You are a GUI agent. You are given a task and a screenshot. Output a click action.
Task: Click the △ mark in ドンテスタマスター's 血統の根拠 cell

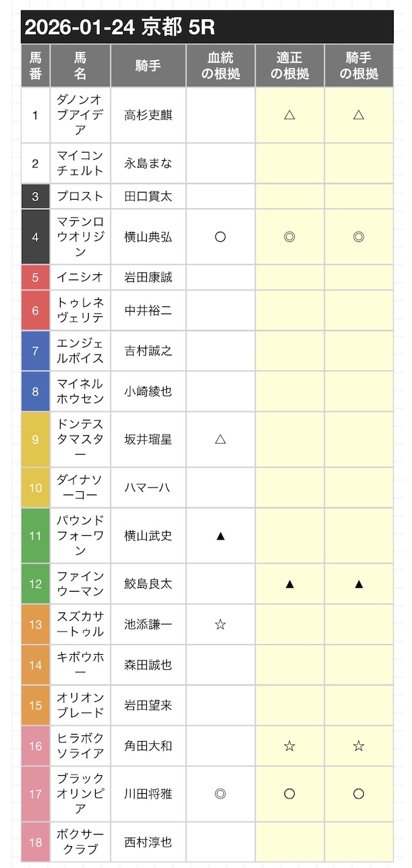click(x=220, y=439)
